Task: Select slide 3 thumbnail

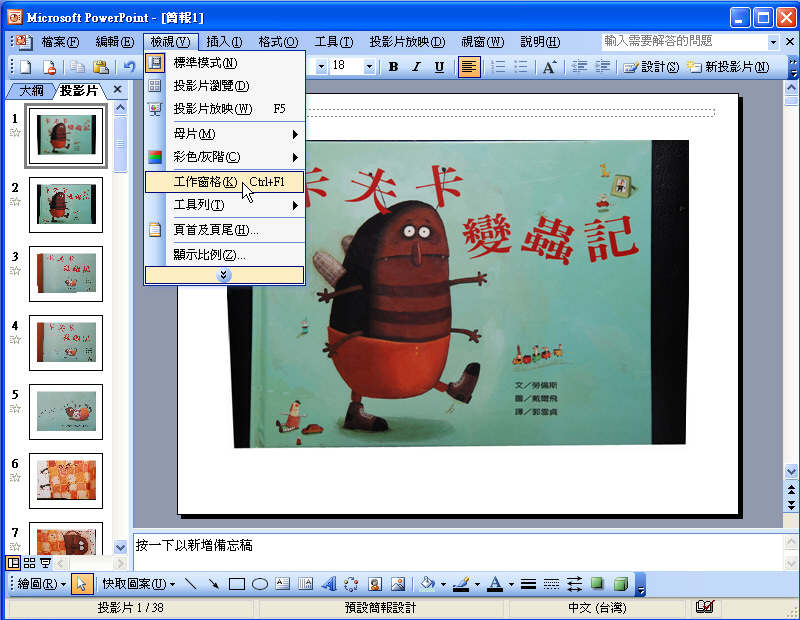Action: tap(66, 274)
